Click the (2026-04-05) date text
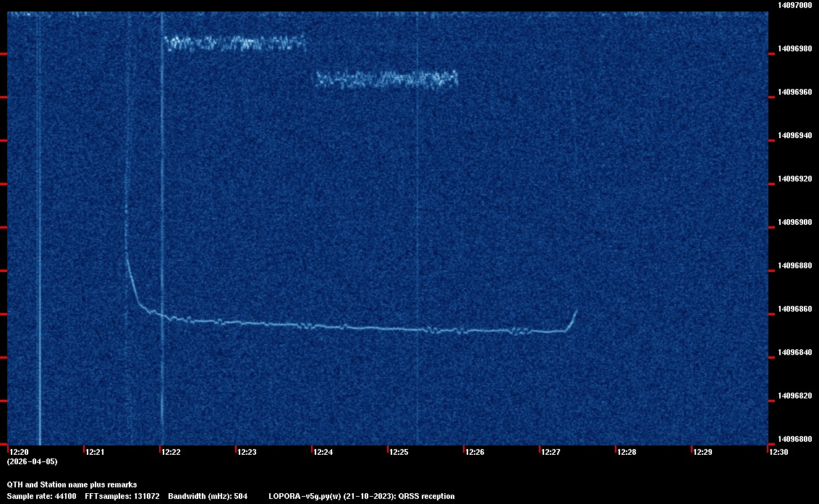 33,461
